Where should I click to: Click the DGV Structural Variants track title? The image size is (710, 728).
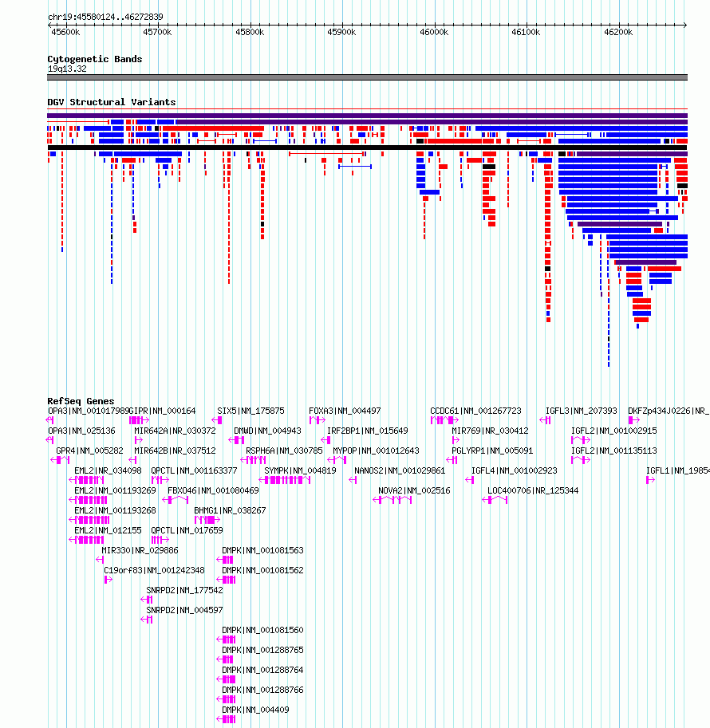click(x=112, y=102)
